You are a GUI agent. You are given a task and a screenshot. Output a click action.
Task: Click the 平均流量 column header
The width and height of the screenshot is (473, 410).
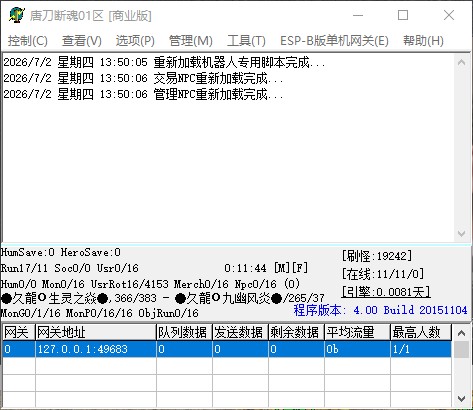click(x=357, y=332)
